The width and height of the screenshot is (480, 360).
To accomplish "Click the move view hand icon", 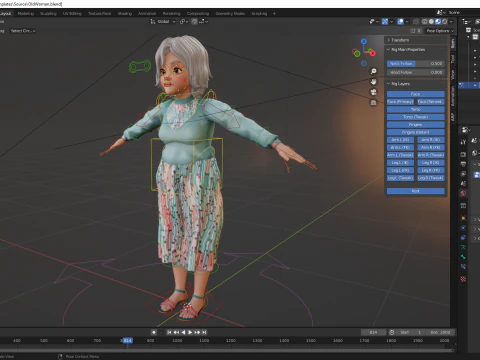I will click(373, 82).
